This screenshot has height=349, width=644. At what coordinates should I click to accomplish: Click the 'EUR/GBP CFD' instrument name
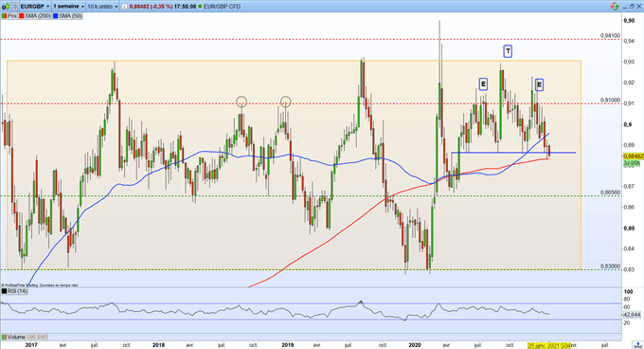click(222, 7)
